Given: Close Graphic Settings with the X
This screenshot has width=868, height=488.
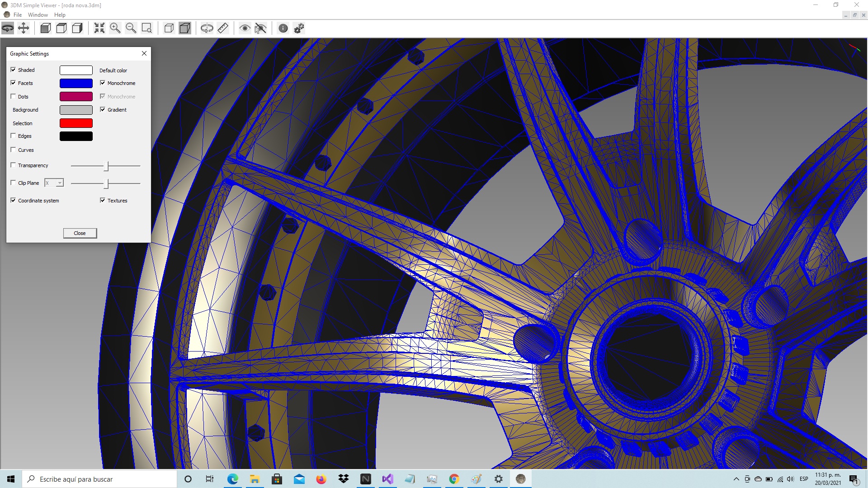Looking at the screenshot, I should tap(144, 53).
